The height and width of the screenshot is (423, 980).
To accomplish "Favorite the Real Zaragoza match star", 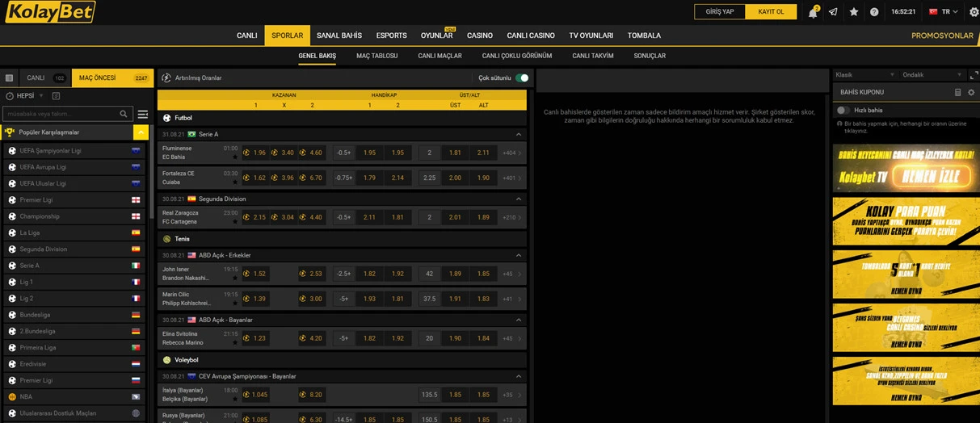I will point(235,221).
